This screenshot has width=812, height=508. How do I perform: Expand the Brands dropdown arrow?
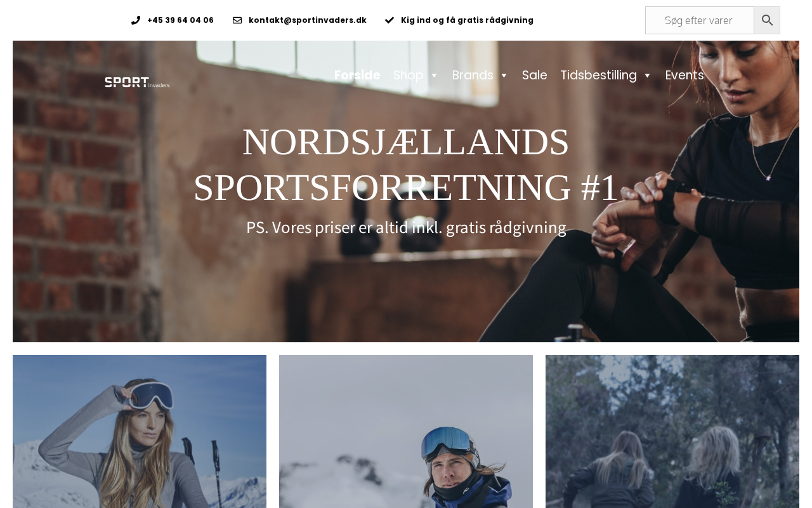coord(504,76)
